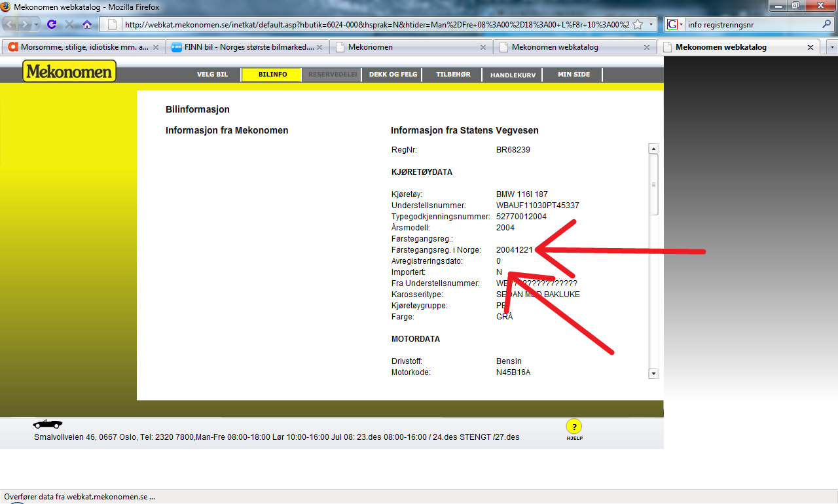Select the RegNr value BR68239

tap(513, 149)
